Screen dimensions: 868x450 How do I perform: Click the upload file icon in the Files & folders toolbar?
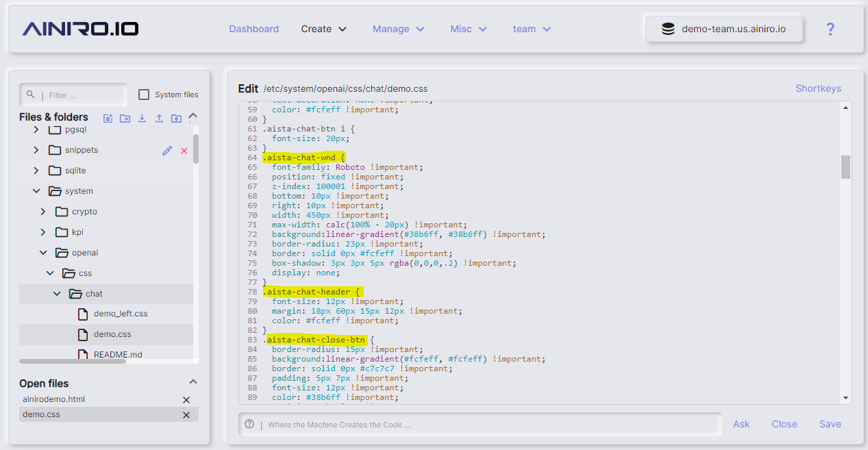point(159,118)
